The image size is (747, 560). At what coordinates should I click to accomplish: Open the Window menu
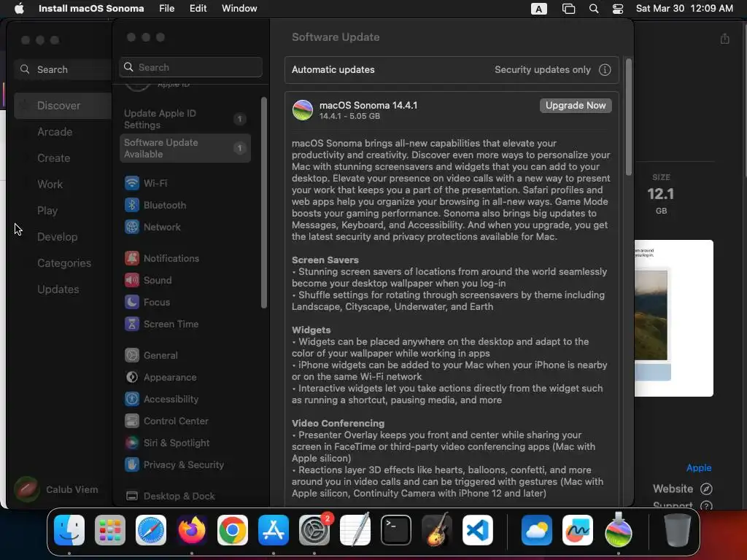point(239,8)
